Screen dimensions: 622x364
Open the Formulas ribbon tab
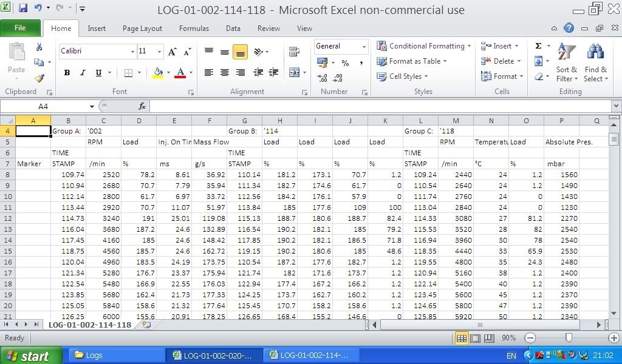pyautogui.click(x=194, y=29)
